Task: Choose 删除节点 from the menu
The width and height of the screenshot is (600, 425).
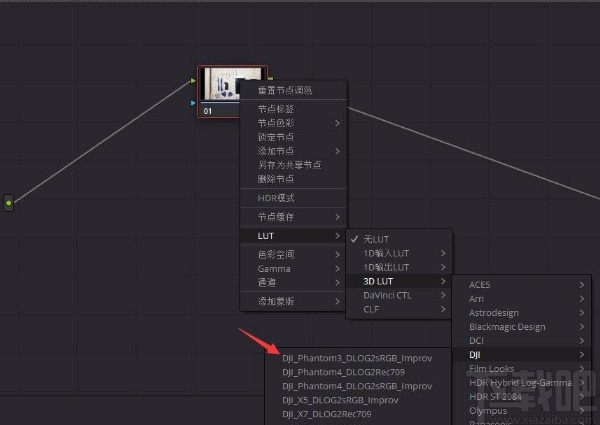Action: 293,179
